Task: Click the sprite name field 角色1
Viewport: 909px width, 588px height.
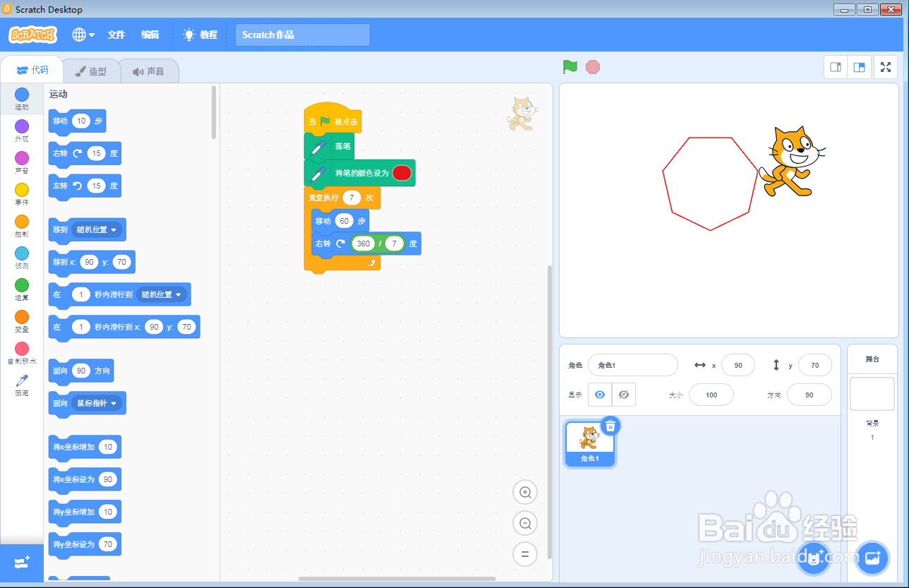Action: point(632,366)
